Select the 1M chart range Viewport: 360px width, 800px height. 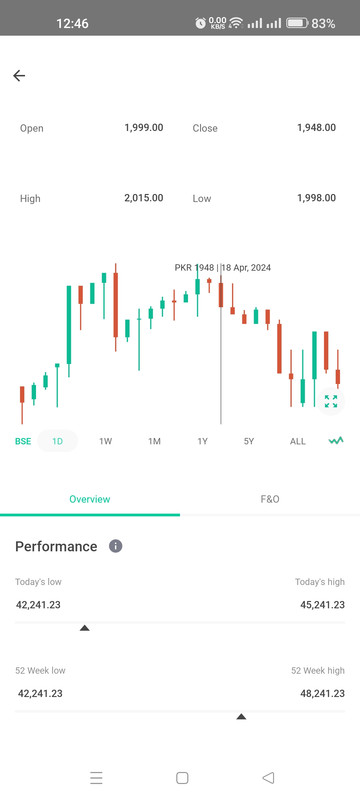tap(154, 441)
